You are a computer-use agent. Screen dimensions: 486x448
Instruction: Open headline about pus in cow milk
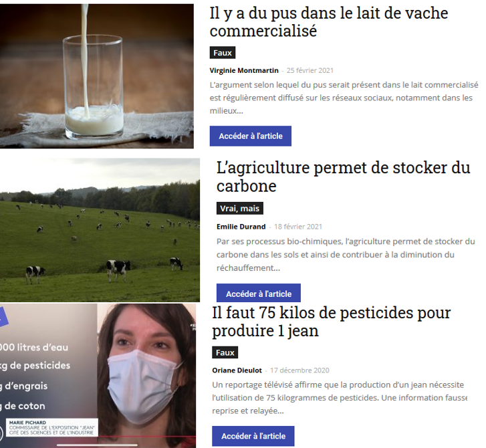(329, 22)
